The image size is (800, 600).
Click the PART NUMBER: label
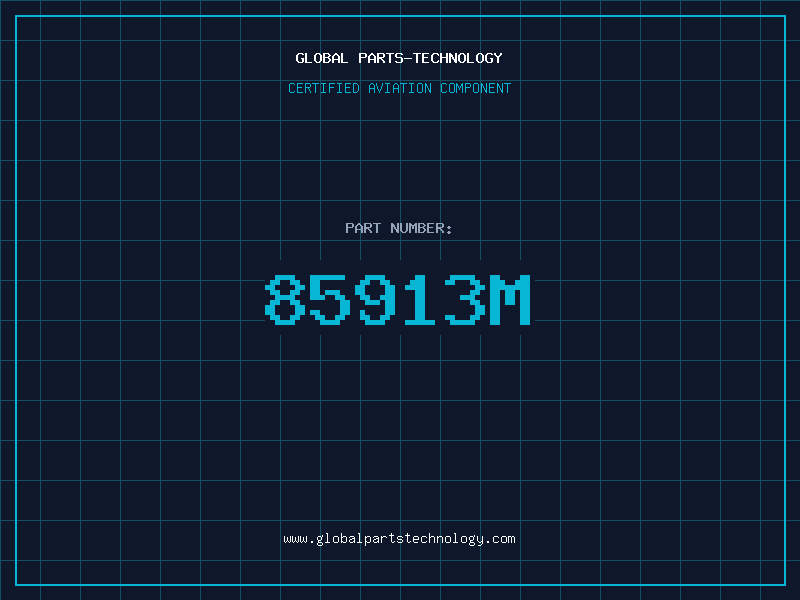click(399, 228)
